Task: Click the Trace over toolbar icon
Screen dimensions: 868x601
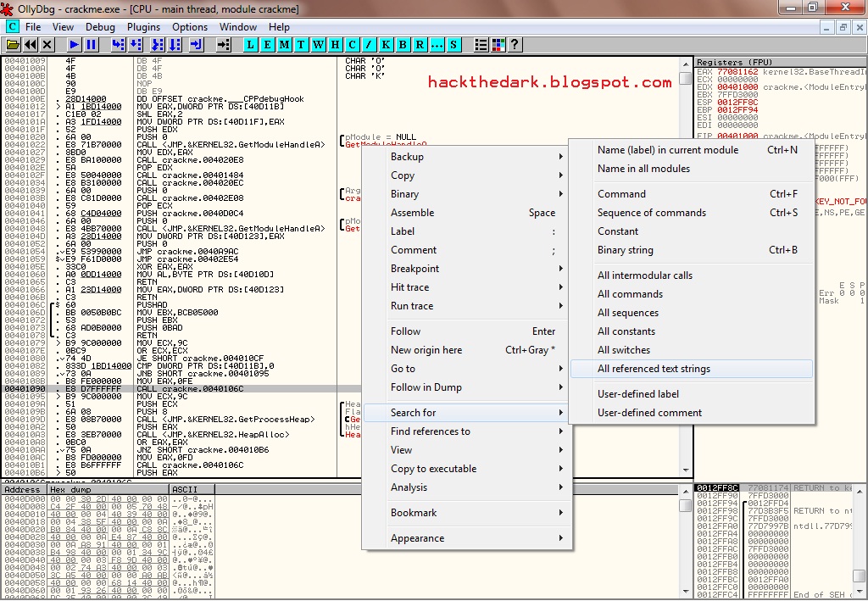Action: tap(175, 45)
